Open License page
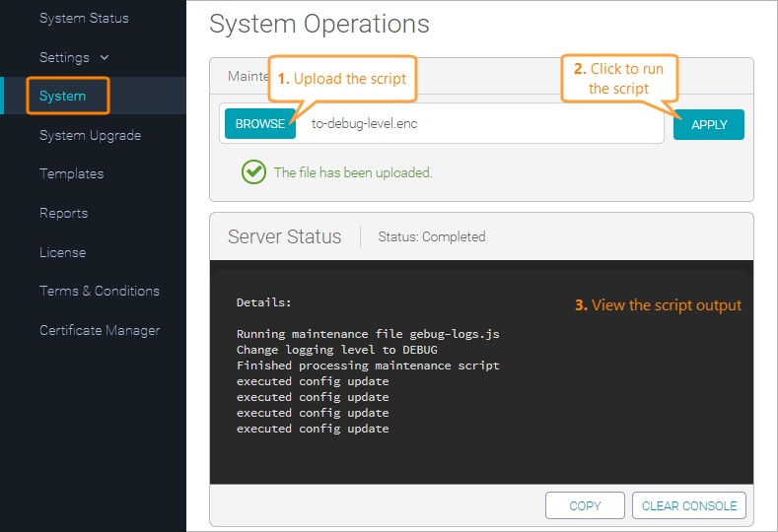Image resolution: width=778 pixels, height=532 pixels. click(x=62, y=252)
